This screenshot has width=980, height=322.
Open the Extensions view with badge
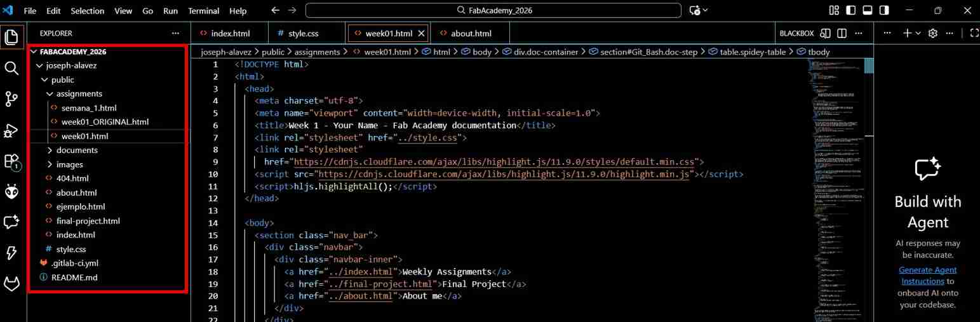[x=11, y=162]
